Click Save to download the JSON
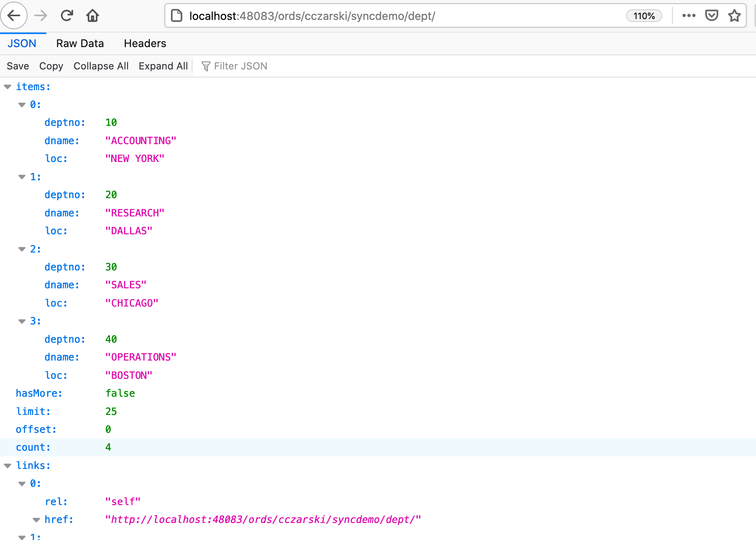This screenshot has width=756, height=540. coord(17,66)
